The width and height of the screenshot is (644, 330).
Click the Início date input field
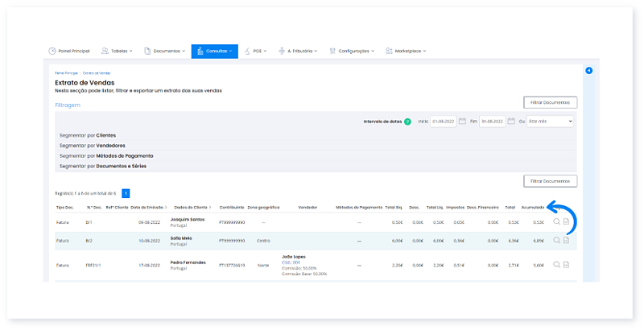[x=444, y=121]
